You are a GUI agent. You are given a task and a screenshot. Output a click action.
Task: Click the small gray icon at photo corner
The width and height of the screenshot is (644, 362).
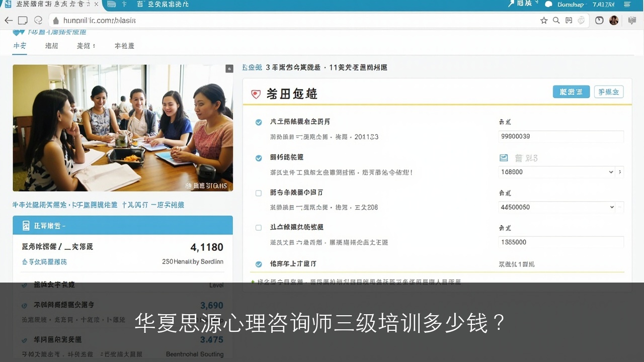click(229, 68)
